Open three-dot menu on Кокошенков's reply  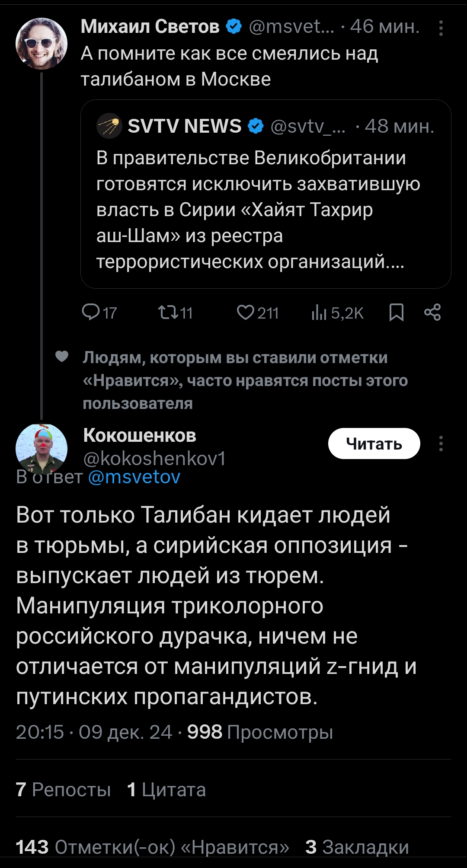(441, 444)
